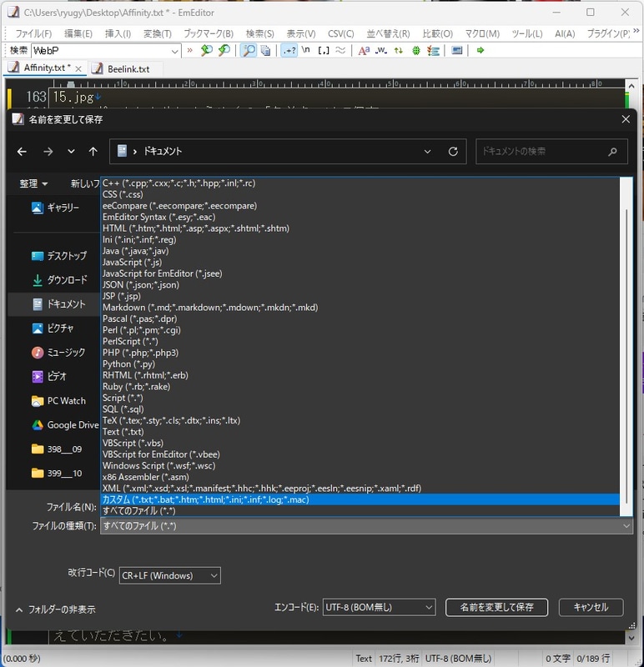Open the 改行コード CR+LF dropdown

(170, 576)
